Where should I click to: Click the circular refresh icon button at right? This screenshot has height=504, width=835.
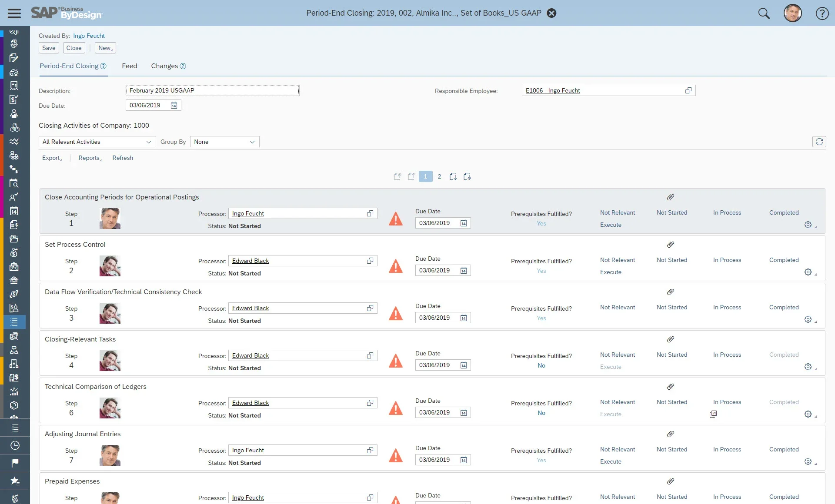(x=819, y=142)
